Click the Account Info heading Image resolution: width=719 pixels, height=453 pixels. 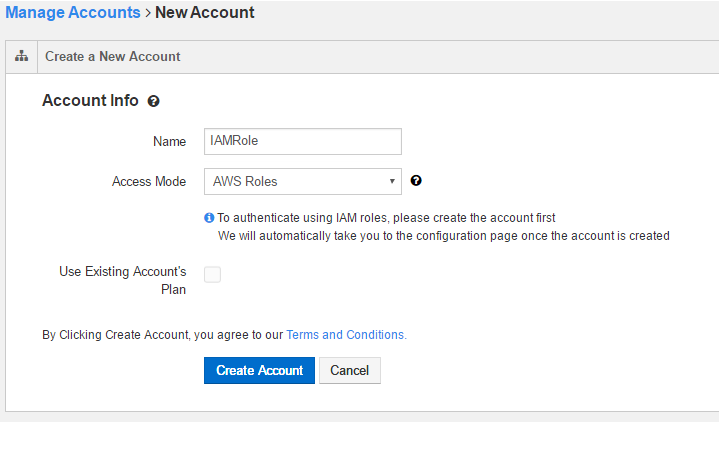(x=90, y=100)
